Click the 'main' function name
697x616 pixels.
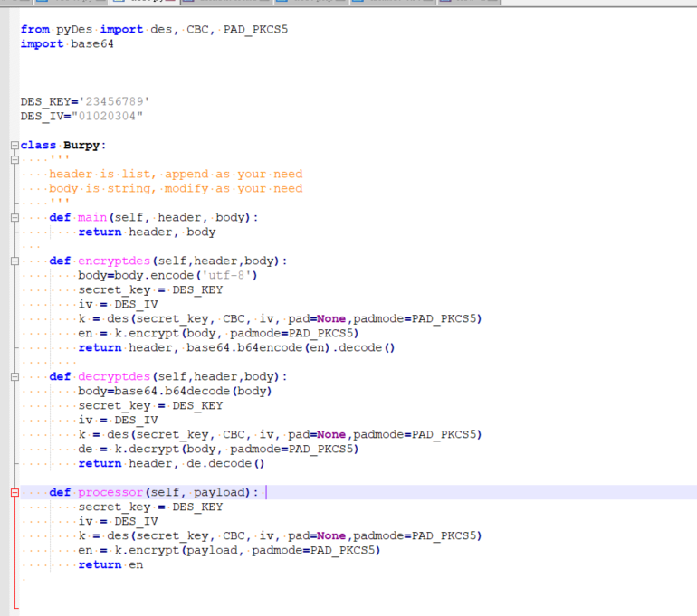(92, 217)
